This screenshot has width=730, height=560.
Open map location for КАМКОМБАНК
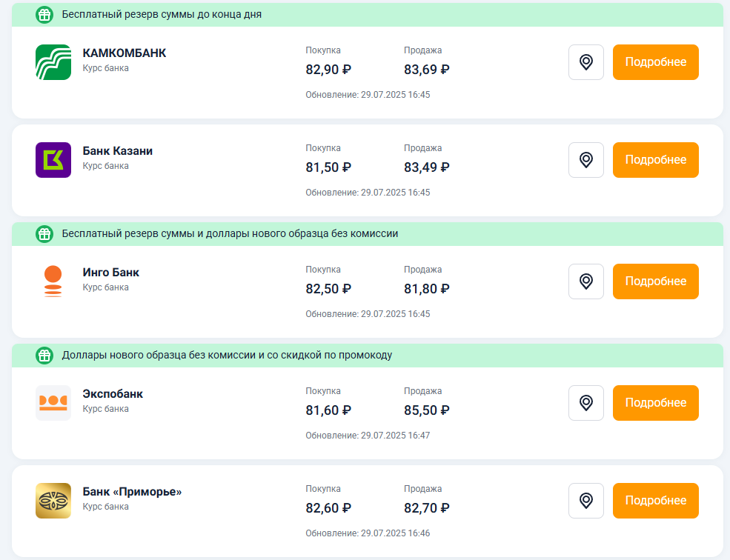point(585,62)
